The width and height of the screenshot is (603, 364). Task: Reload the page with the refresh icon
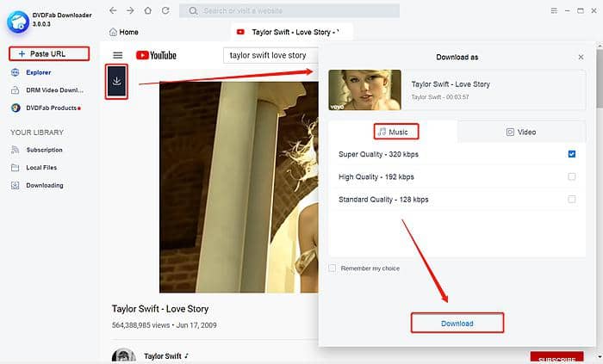(x=165, y=10)
